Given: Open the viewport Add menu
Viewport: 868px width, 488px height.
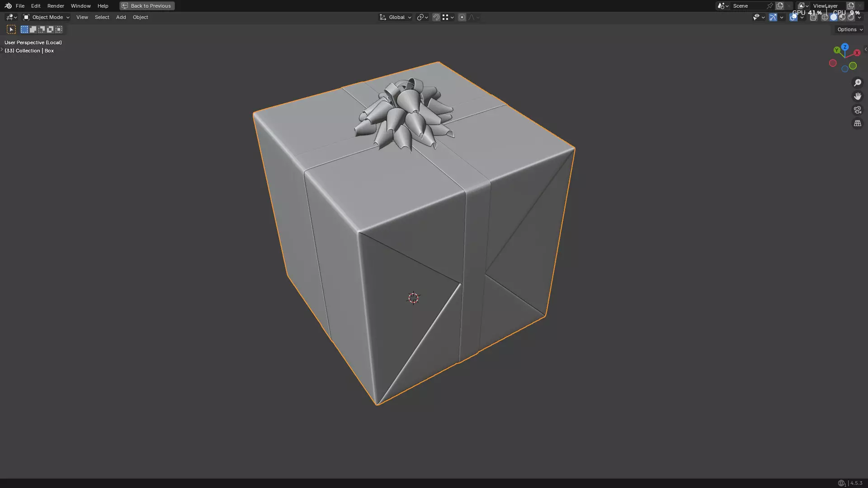Looking at the screenshot, I should tap(121, 17).
